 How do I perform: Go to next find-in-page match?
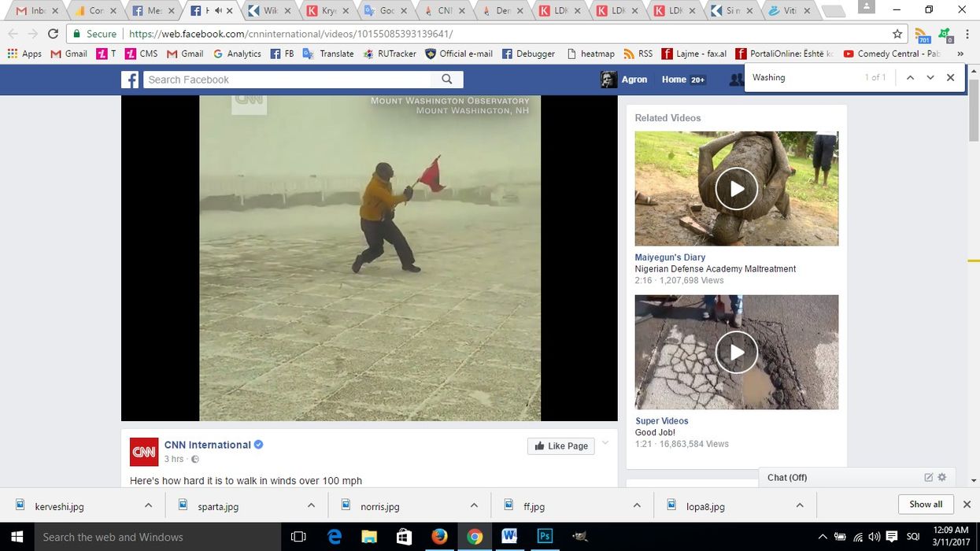[930, 77]
